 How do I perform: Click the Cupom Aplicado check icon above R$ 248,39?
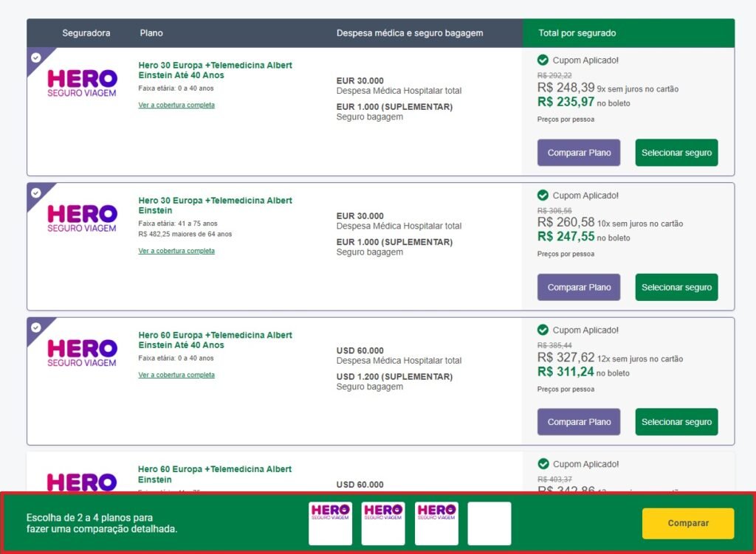[x=543, y=60]
